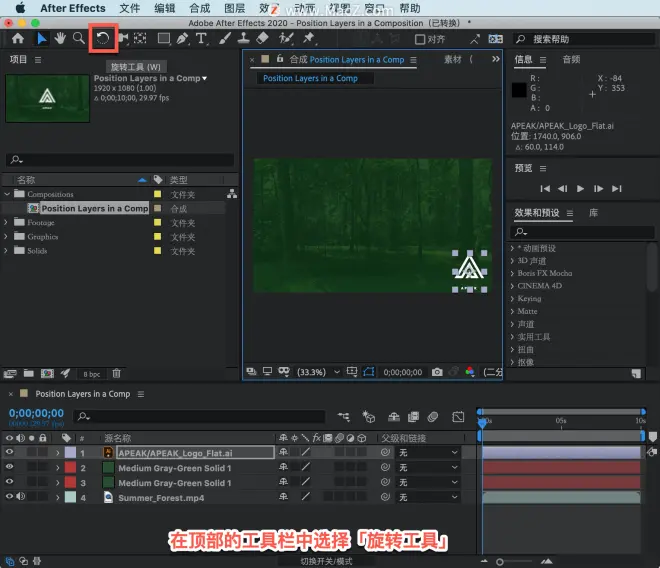Image resolution: width=660 pixels, height=568 pixels.
Task: Delete selected project item with trash icon
Action: pyautogui.click(x=117, y=373)
